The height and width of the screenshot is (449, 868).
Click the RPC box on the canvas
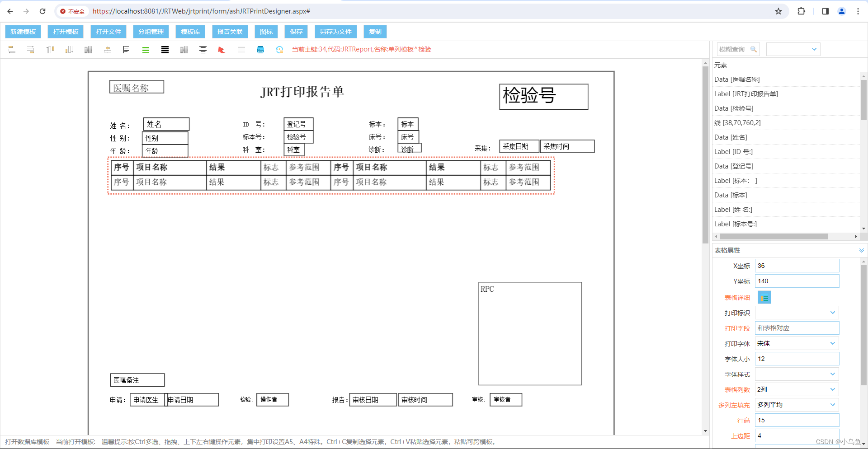pos(530,334)
